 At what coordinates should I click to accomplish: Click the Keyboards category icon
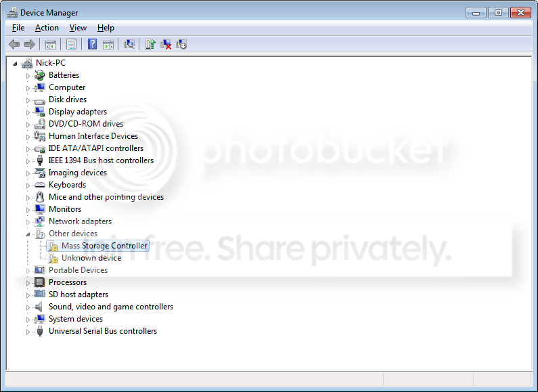[x=40, y=185]
